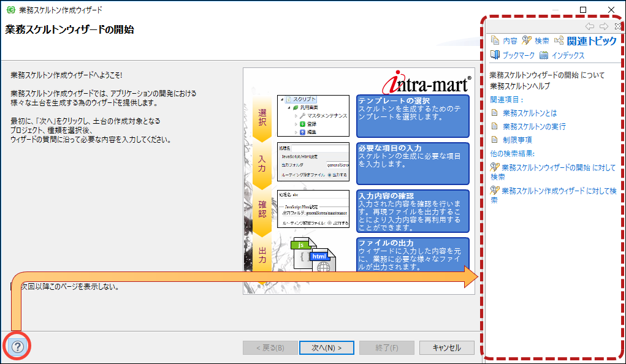Open the インデックス index view
This screenshot has width=626, height=364.
[x=568, y=56]
